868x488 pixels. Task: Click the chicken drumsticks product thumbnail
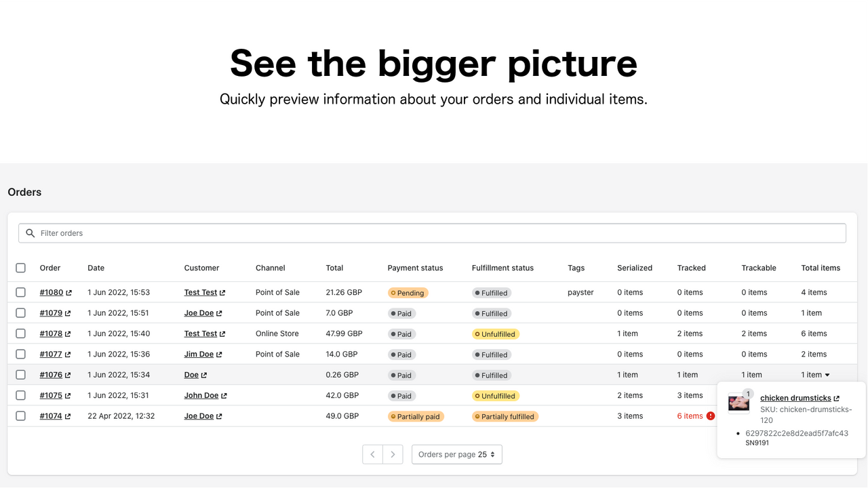[x=738, y=401]
